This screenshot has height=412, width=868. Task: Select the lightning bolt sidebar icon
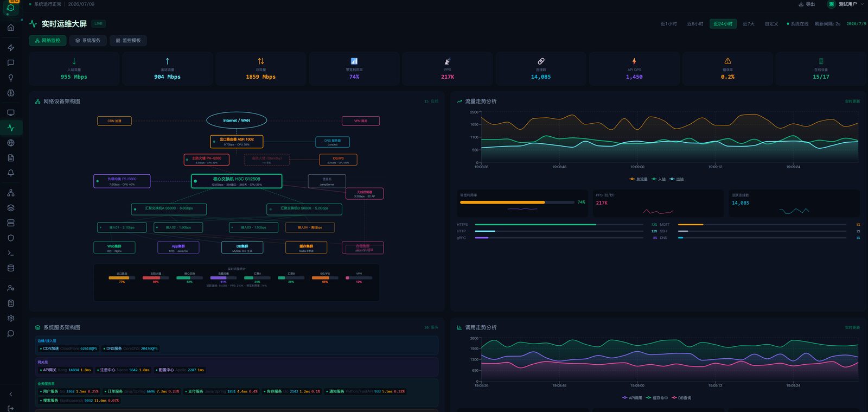click(x=11, y=48)
